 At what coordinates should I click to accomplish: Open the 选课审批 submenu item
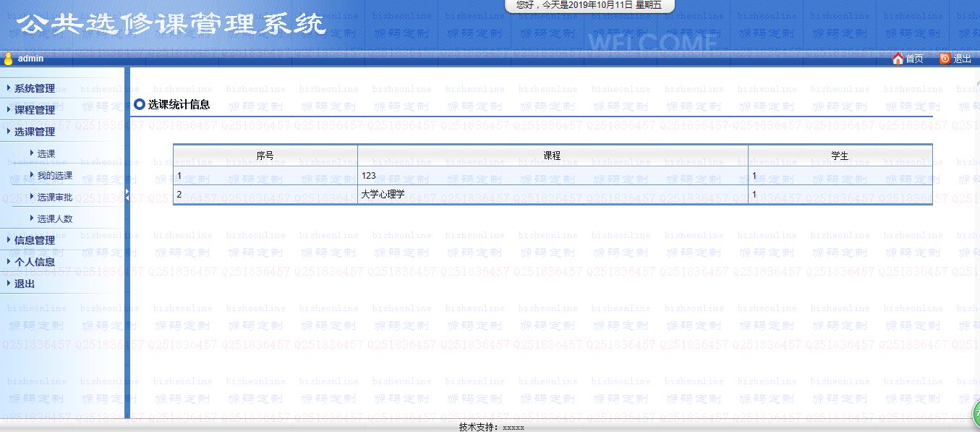[x=54, y=197]
